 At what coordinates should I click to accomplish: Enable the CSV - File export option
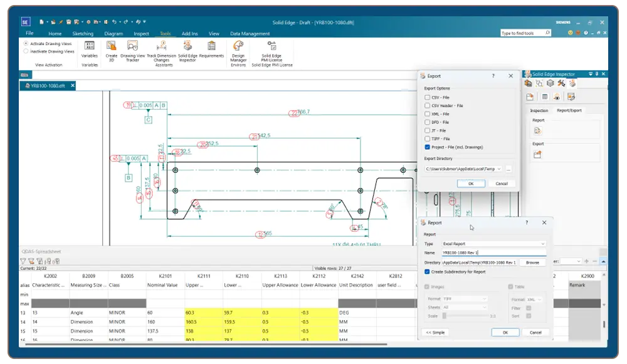click(x=427, y=98)
